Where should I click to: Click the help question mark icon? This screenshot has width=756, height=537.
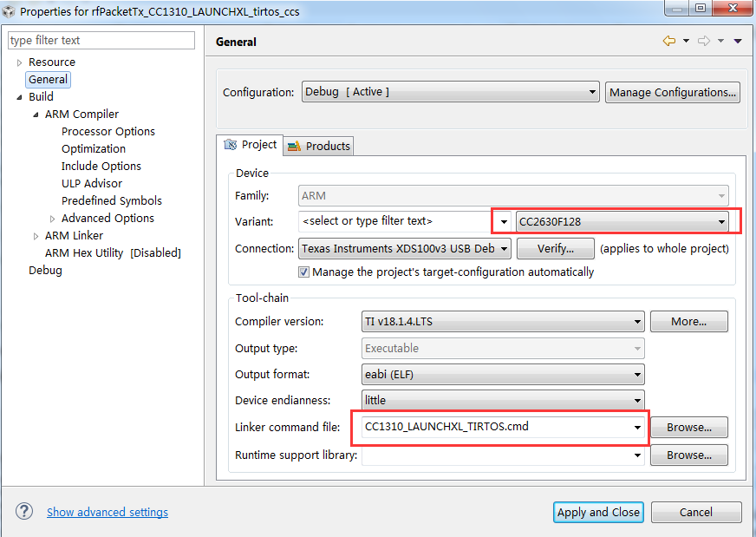[x=24, y=511]
